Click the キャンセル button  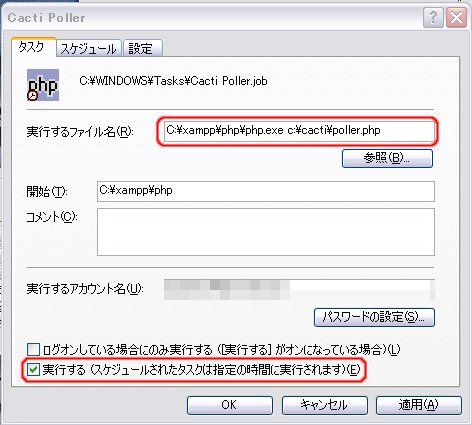coord(325,405)
